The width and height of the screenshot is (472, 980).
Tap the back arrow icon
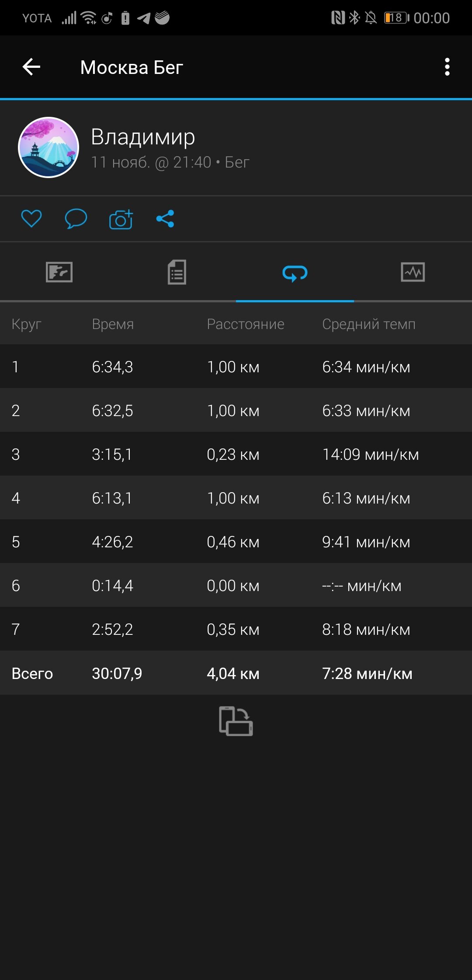[31, 67]
